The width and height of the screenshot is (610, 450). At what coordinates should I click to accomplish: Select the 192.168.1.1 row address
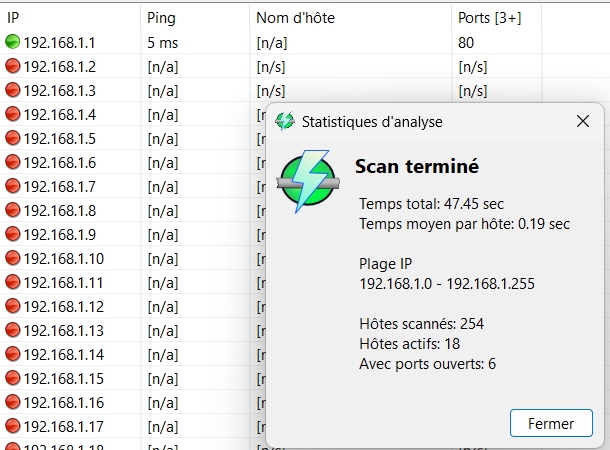click(59, 43)
